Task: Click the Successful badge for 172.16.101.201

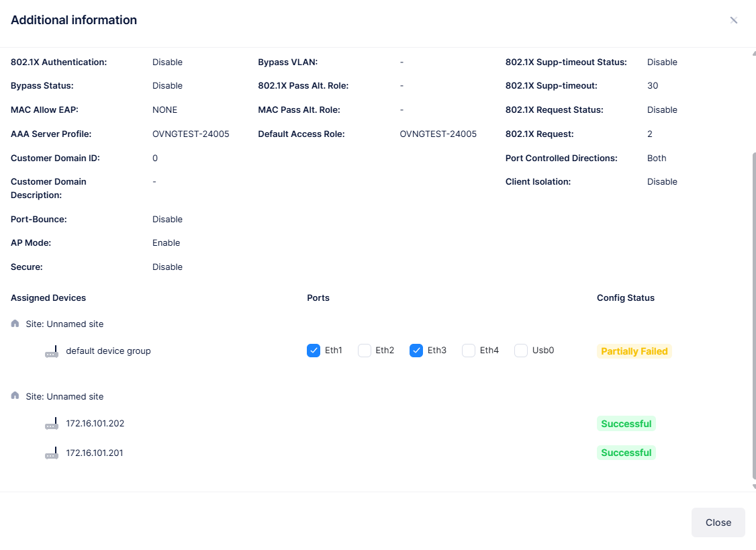Action: (x=626, y=452)
